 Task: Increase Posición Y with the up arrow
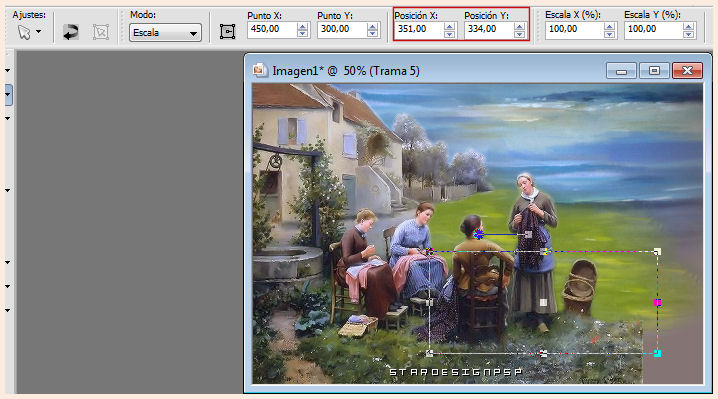tap(519, 27)
